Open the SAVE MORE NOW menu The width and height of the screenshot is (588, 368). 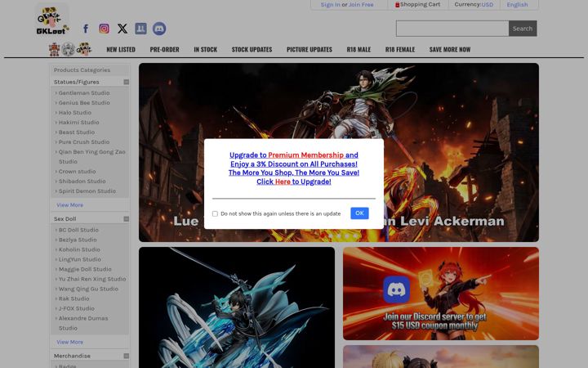click(450, 49)
